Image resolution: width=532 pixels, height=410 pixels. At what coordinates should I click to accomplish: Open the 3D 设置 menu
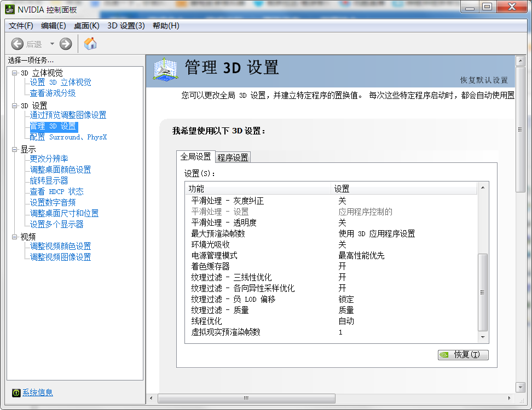126,26
